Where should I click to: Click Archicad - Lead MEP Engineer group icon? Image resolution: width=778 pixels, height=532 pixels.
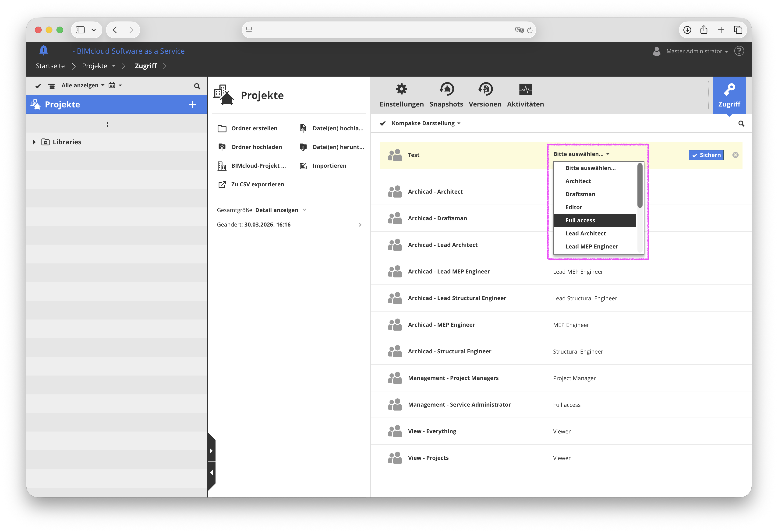(395, 272)
